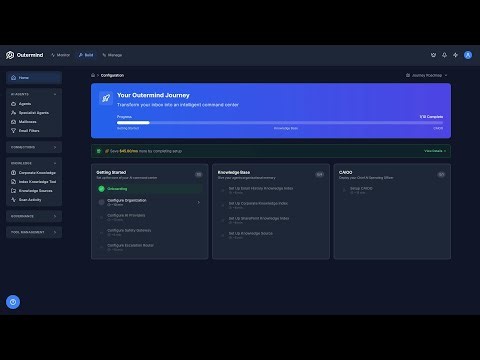This screenshot has height=360, width=480.
Task: Open Set Up Email History Knowledge Index
Action: pos(271,190)
